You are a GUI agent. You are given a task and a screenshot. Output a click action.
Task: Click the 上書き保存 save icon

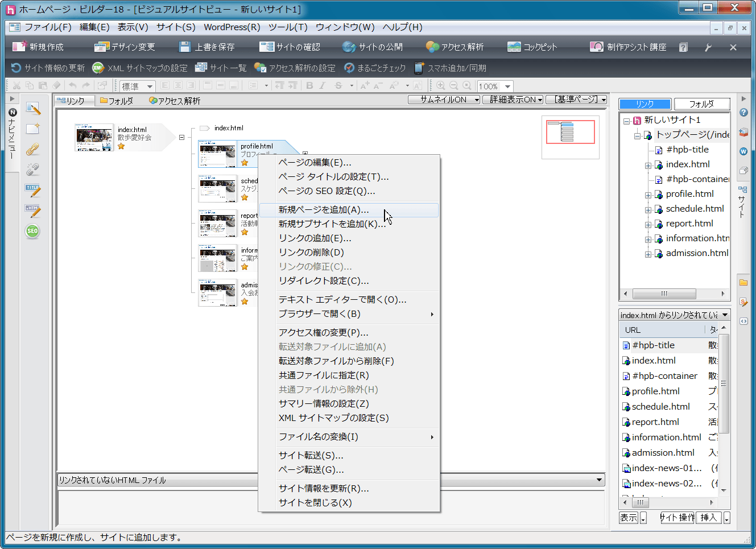184,47
